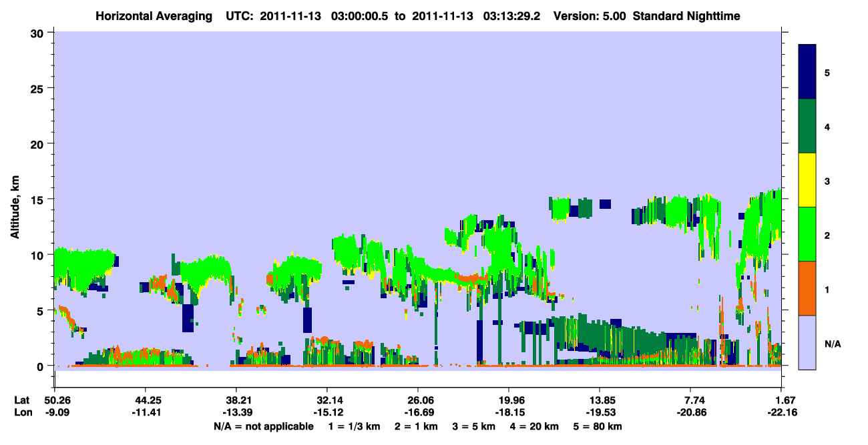Click the '5 = 80 km' legend entry
This screenshot has height=445, width=868.
point(598,426)
